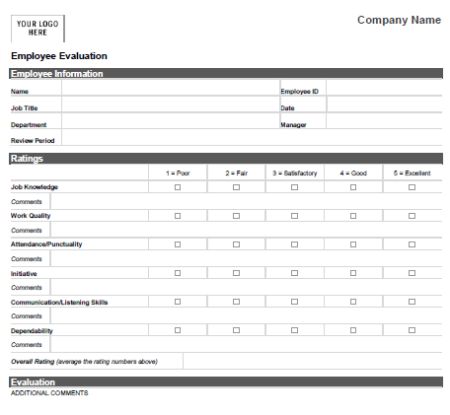This screenshot has height=415, width=450.
Task: Click the Ratings section header
Action: click(x=226, y=158)
